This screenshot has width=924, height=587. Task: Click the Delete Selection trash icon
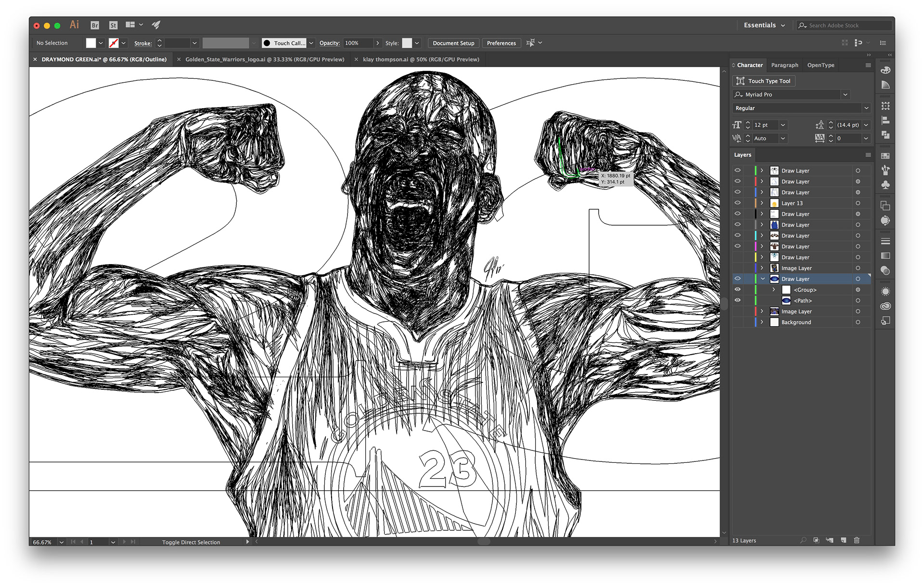(857, 540)
